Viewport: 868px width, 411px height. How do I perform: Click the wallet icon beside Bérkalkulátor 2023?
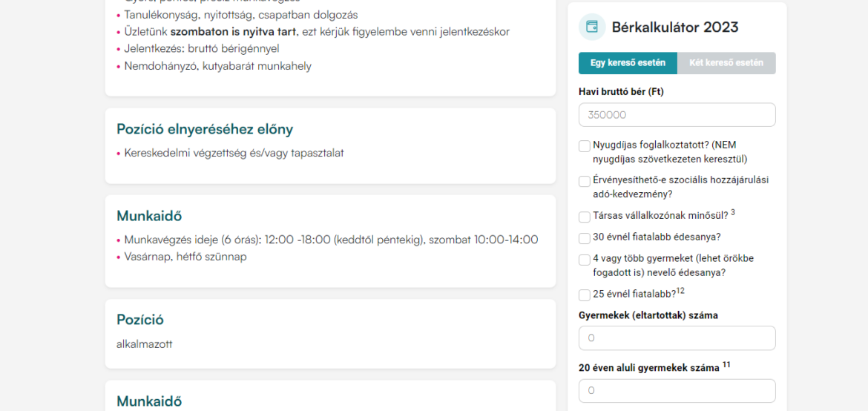coord(592,27)
